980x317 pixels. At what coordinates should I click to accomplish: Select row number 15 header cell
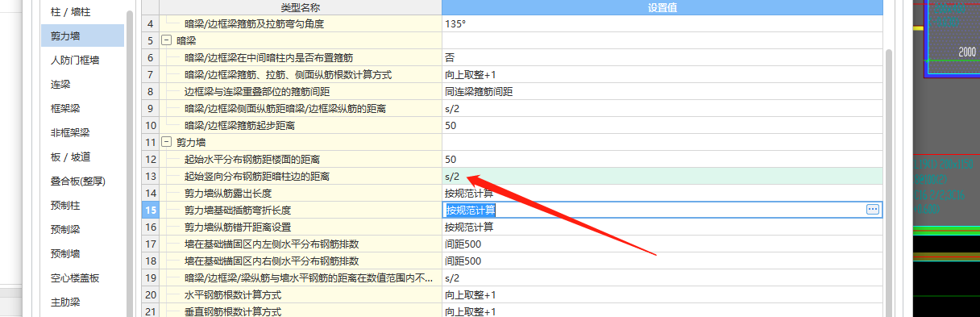[150, 210]
